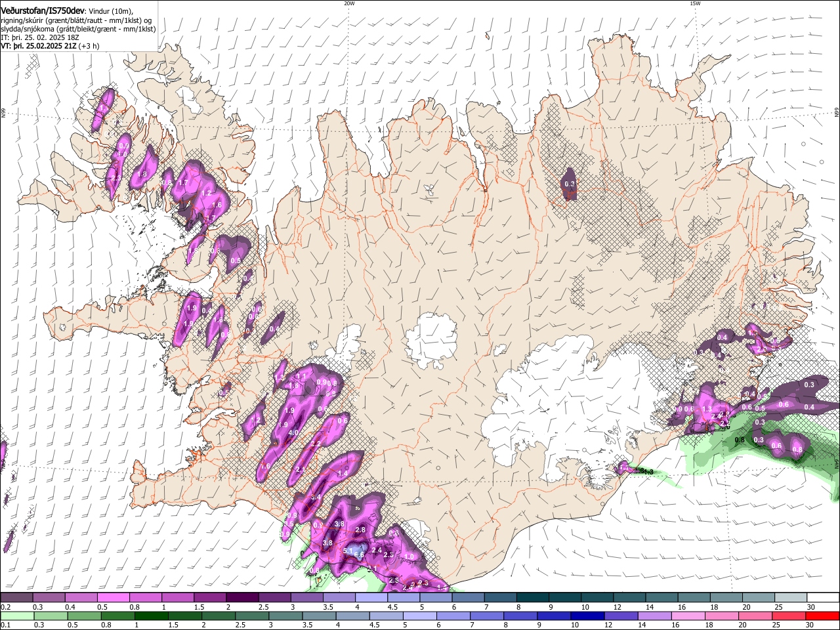Screen dimensions: 840x630
Task: Click the 2.8 precipitation value on the map
Action: click(x=360, y=530)
